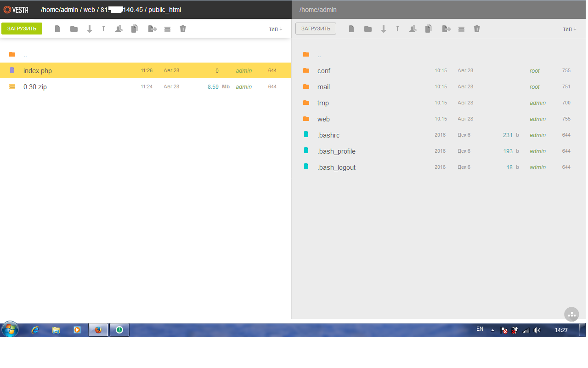Select the 0.30.zip file name
Viewport: 588px width, 368px height.
[x=35, y=87]
